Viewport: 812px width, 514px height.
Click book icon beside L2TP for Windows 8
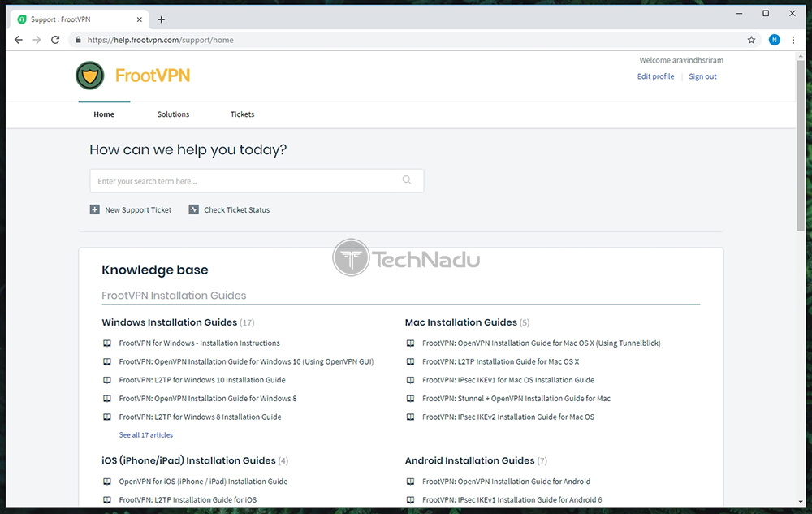pos(107,417)
